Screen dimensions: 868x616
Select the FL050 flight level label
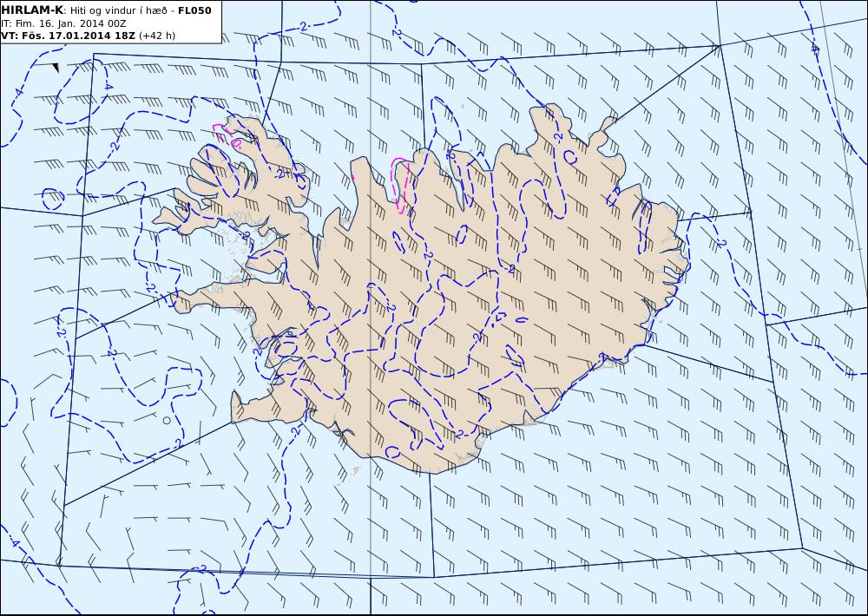click(x=194, y=10)
